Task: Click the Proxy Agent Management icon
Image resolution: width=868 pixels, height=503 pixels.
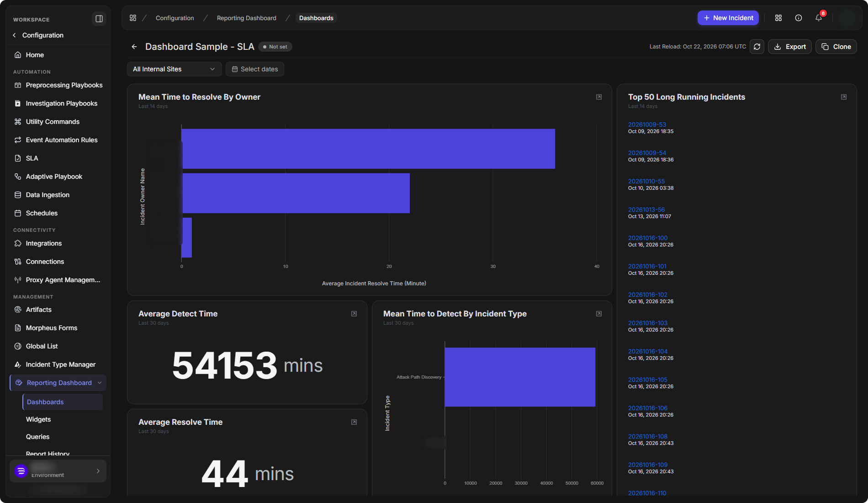Action: coord(18,280)
